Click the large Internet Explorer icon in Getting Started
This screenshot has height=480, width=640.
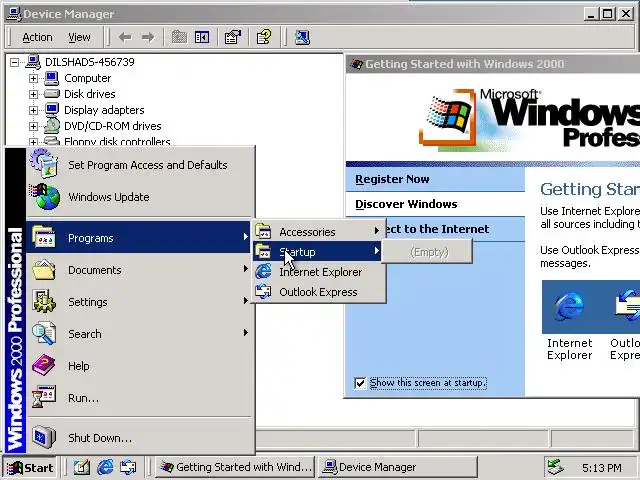(569, 306)
